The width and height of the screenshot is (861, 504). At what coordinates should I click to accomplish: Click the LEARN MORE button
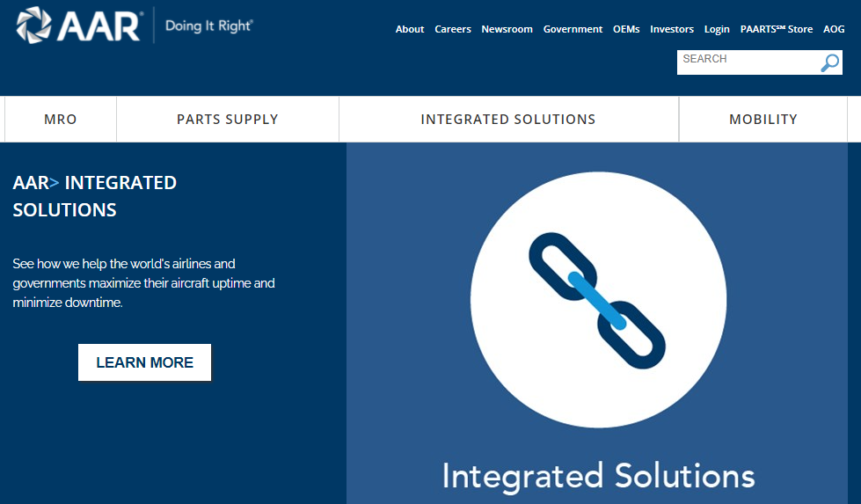coord(144,362)
